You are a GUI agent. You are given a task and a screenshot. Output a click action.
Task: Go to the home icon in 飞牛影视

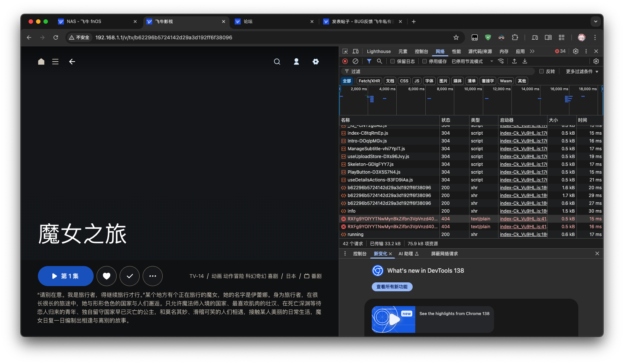(41, 62)
